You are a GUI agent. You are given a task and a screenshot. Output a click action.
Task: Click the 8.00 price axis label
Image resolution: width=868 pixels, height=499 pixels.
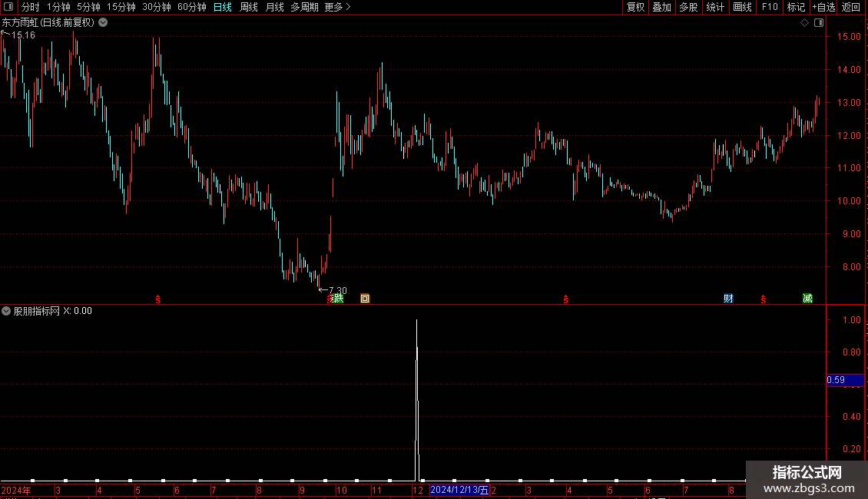click(x=851, y=266)
